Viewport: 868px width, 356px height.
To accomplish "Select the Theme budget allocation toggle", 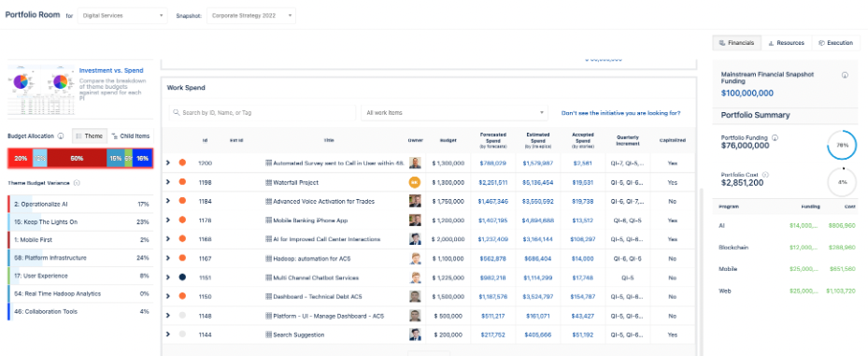I will click(x=89, y=135).
